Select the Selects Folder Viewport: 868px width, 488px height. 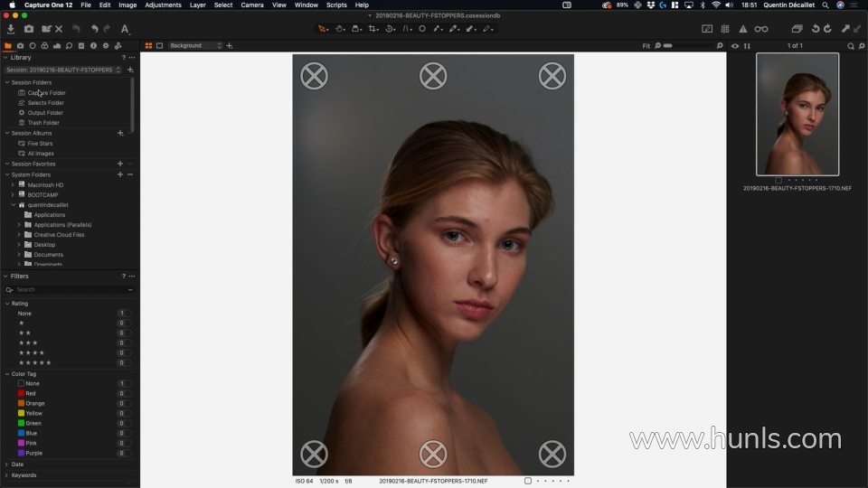coord(45,103)
